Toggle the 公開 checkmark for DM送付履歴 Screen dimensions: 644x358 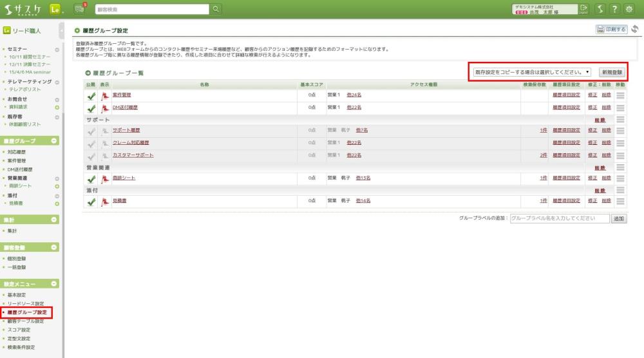[x=91, y=108]
